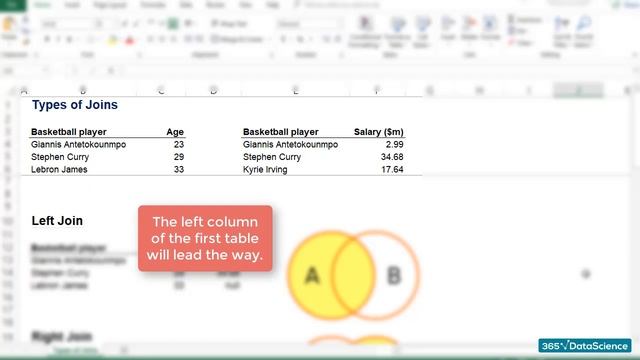Click the Left Join Venn diagram image
The height and width of the screenshot is (360, 640).
click(353, 275)
